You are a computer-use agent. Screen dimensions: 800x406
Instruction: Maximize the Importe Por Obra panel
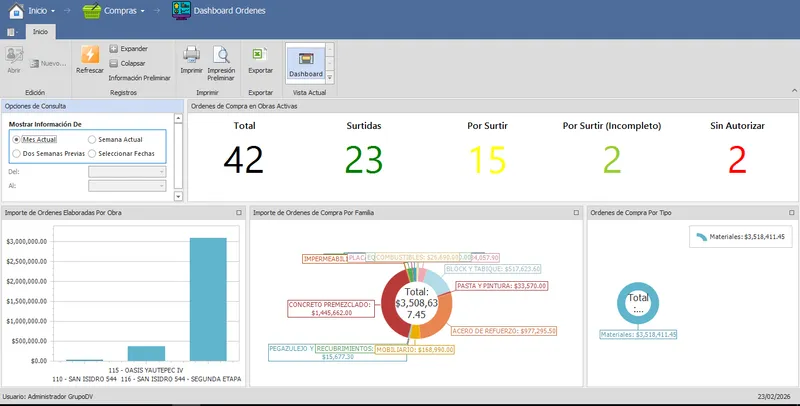pyautogui.click(x=239, y=213)
